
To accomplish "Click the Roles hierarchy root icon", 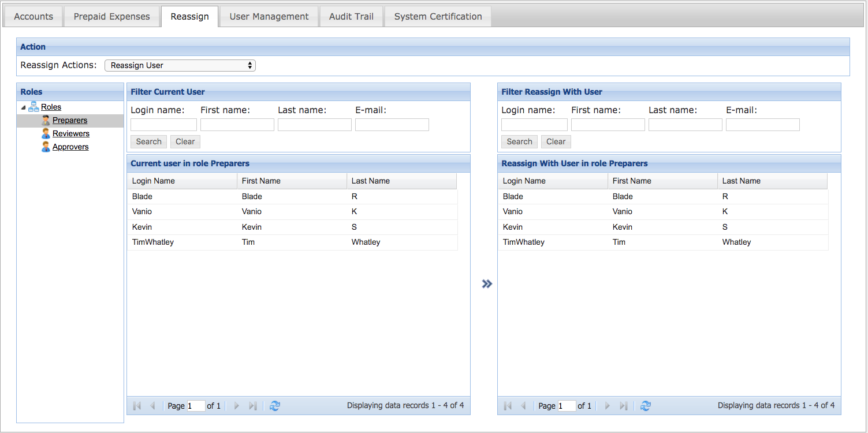I will point(33,107).
